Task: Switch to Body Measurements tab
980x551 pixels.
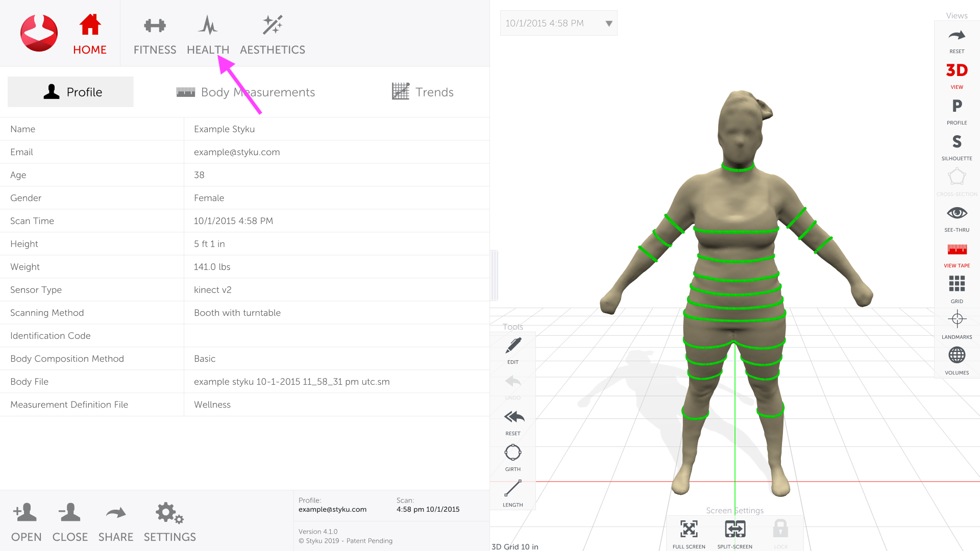Action: (x=246, y=92)
